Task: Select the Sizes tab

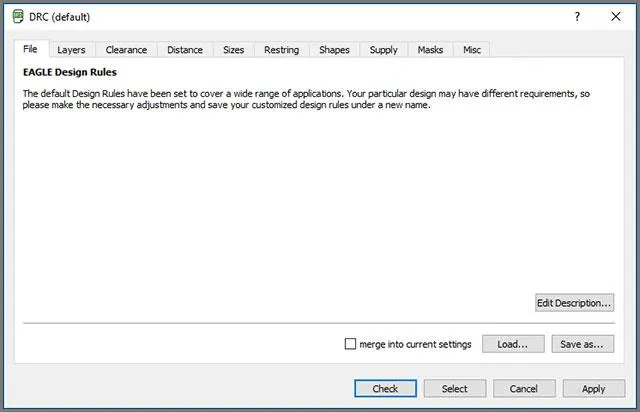Action: [233, 50]
